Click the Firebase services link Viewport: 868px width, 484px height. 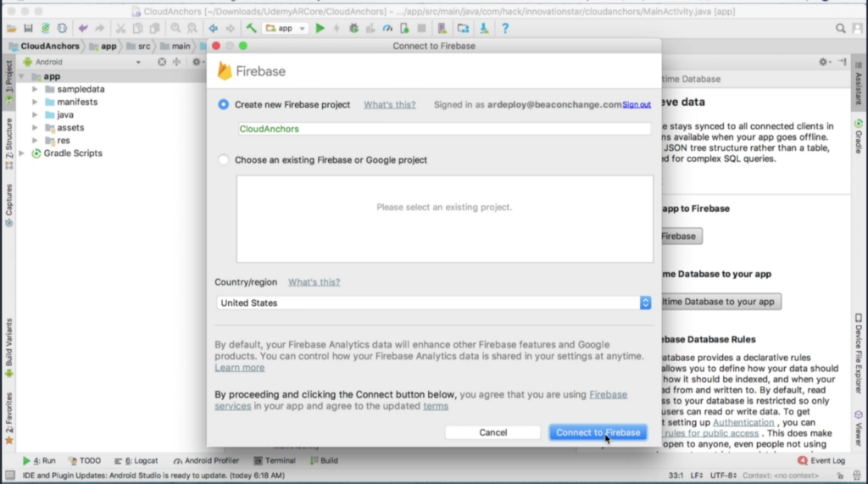pyautogui.click(x=608, y=394)
